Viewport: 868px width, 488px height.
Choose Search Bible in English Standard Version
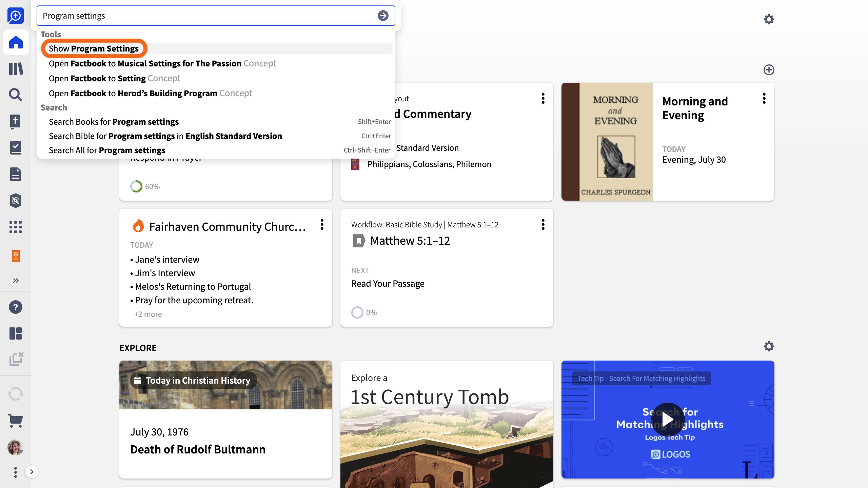(216, 136)
